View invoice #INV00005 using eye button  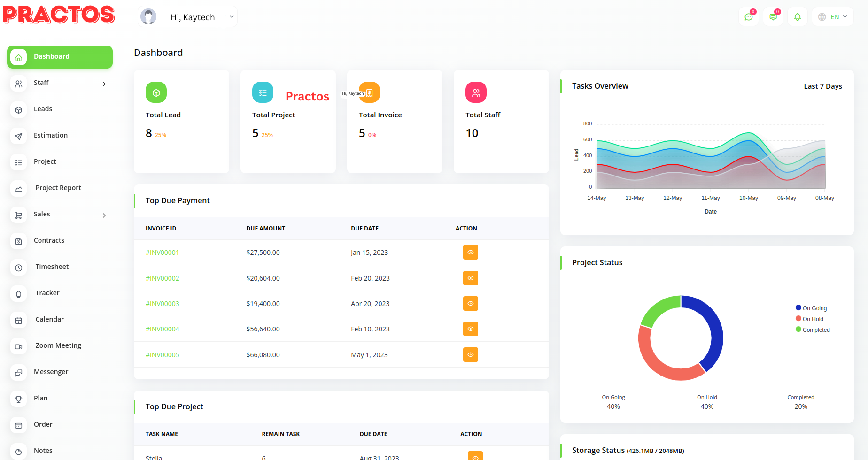470,355
